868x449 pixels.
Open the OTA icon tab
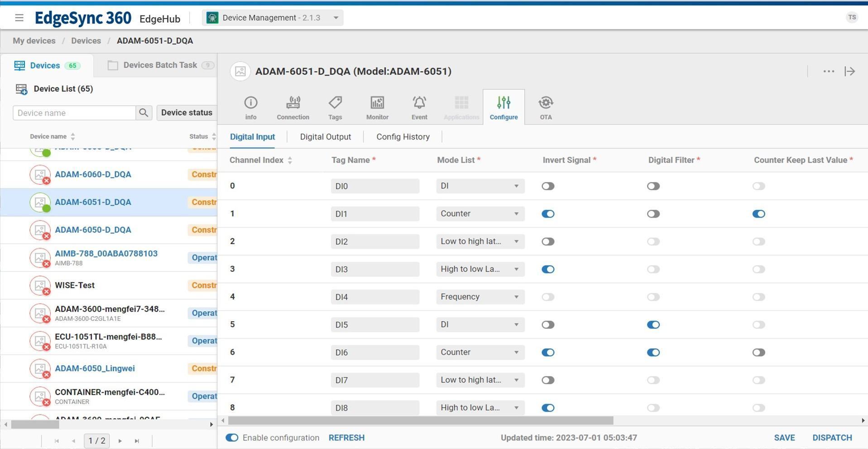click(545, 107)
